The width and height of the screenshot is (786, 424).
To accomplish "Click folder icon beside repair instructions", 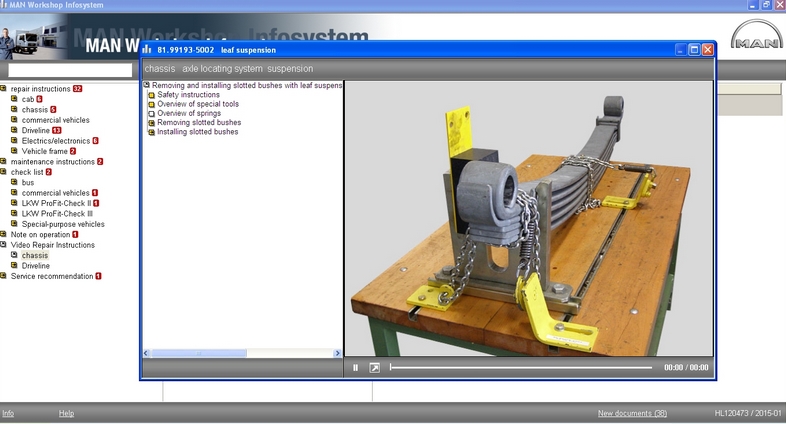I will 4,89.
